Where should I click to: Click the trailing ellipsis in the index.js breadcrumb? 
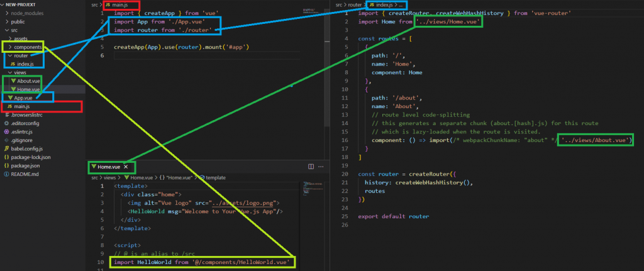[x=401, y=4]
